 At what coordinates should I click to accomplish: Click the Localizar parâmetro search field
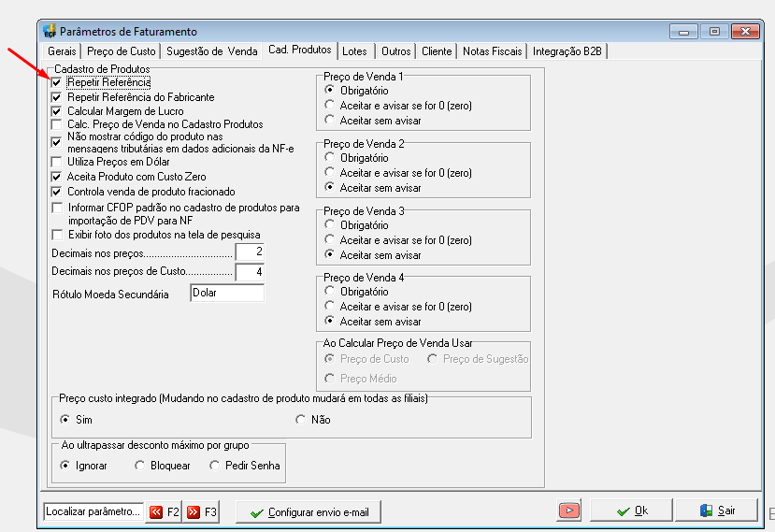click(93, 511)
